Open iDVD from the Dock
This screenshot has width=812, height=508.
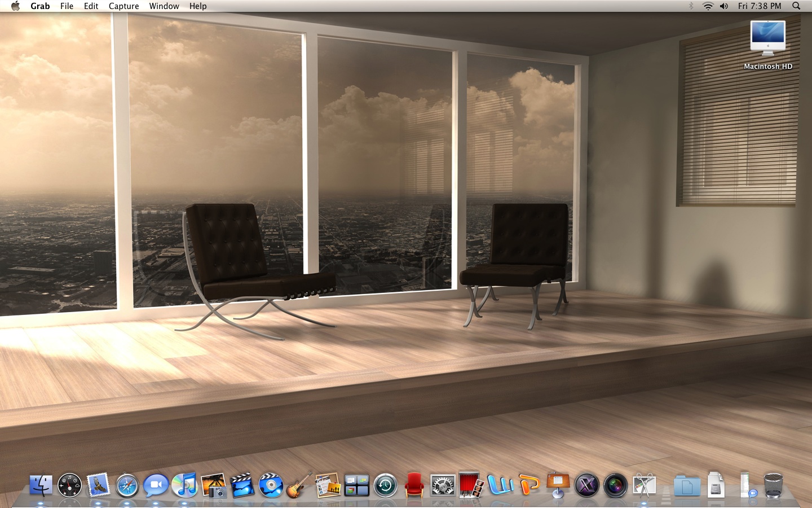[271, 485]
